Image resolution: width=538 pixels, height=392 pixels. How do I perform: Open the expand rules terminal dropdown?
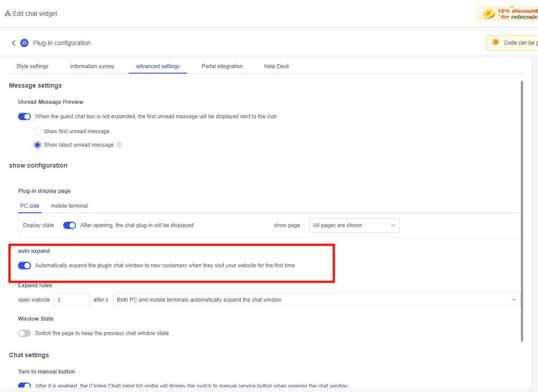click(x=316, y=300)
